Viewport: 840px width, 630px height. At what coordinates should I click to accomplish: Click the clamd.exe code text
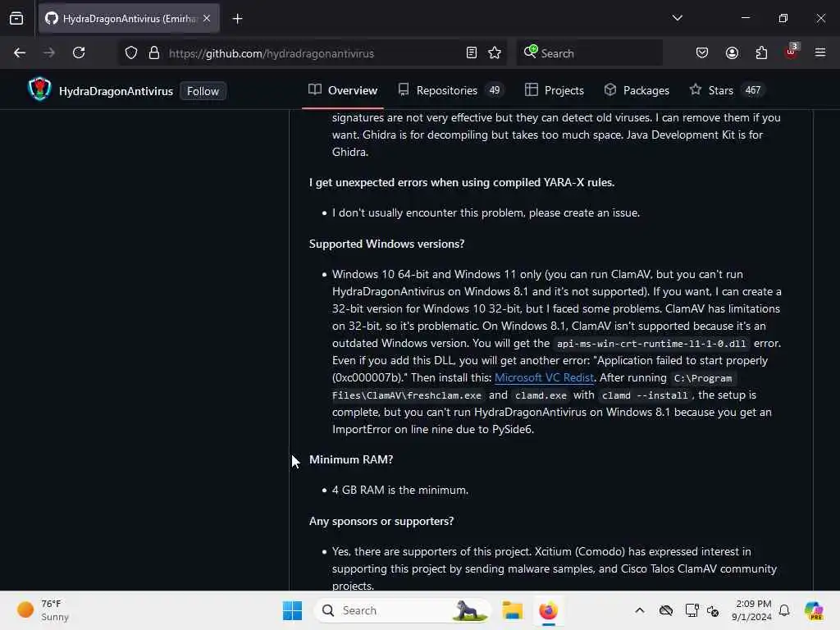(541, 395)
